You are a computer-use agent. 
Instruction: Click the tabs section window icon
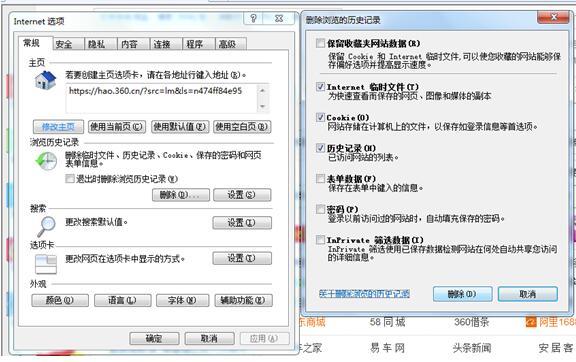click(x=46, y=265)
